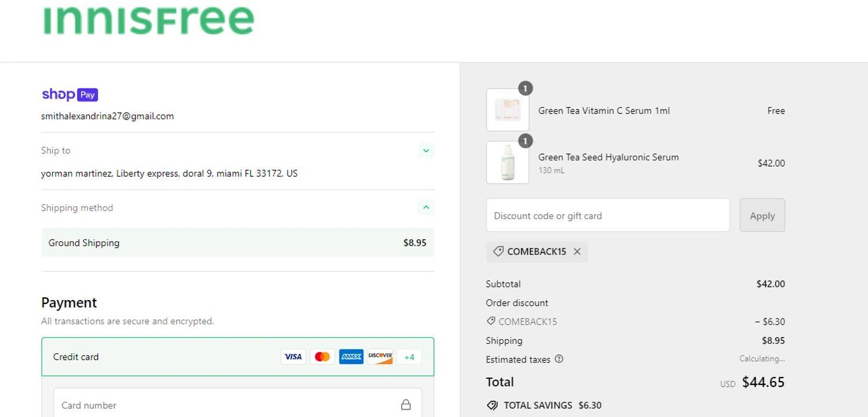Click the TOTAL SAVINGS tag icon
868x417 pixels.
(492, 405)
